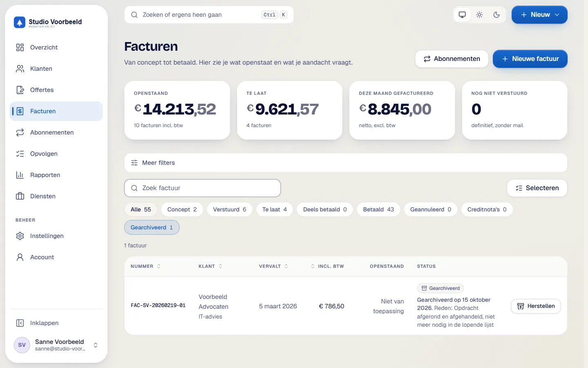This screenshot has width=588, height=368.
Task: Open Account person icon in sidebar
Action: click(20, 257)
